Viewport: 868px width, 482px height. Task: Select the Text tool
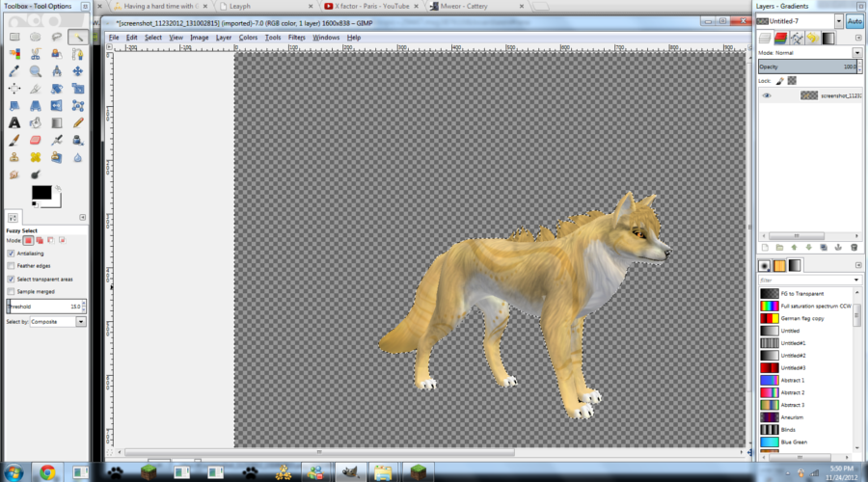(x=14, y=122)
